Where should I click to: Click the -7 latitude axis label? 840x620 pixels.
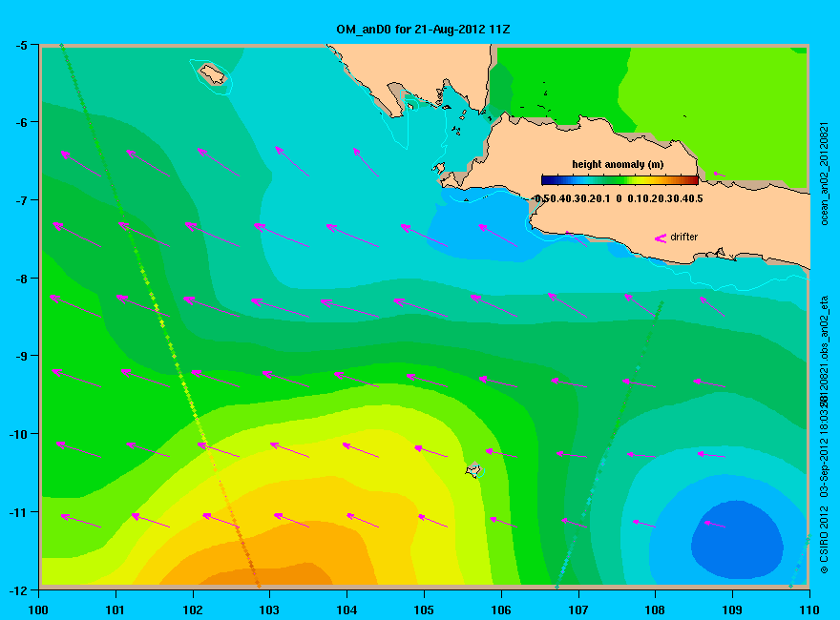[x=21, y=200]
